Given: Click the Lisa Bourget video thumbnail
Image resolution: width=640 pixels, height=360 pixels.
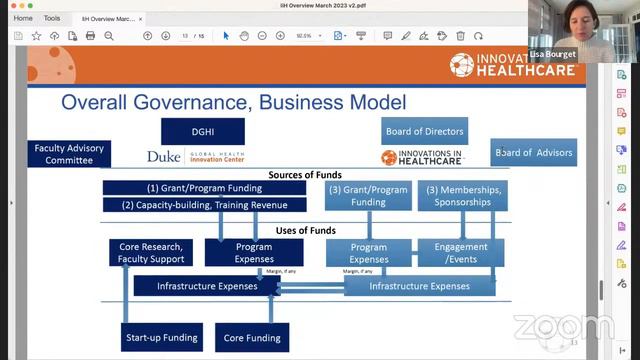Looking at the screenshot, I should pyautogui.click(x=584, y=31).
